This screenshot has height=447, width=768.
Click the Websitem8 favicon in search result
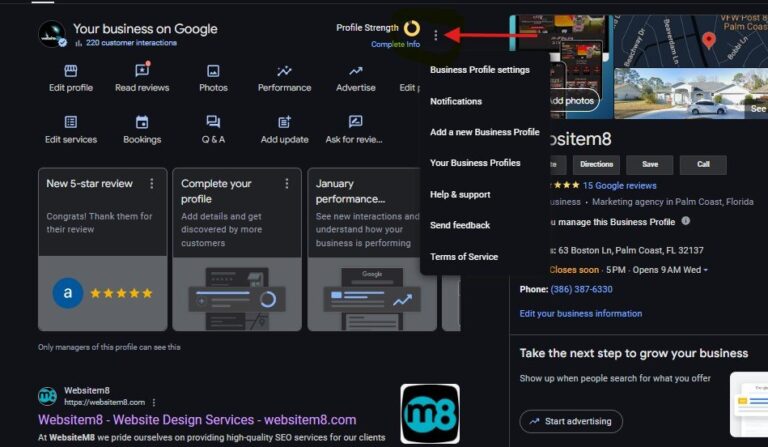click(48, 396)
